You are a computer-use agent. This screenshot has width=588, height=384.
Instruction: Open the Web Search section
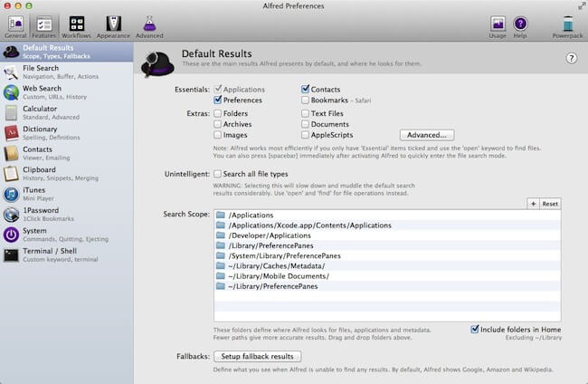[x=66, y=92]
